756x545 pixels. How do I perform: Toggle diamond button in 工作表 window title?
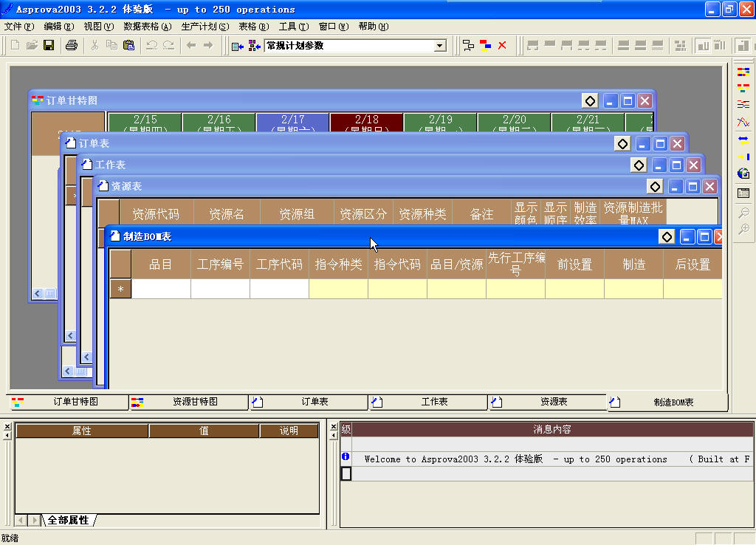pyautogui.click(x=639, y=165)
